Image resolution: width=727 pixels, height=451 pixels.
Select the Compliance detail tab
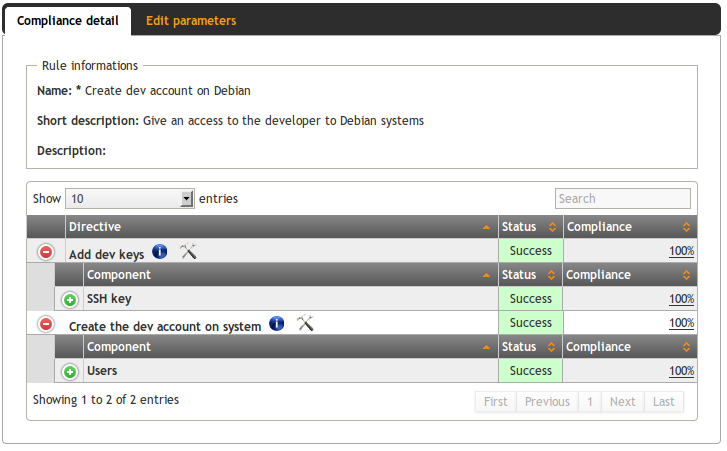67,20
